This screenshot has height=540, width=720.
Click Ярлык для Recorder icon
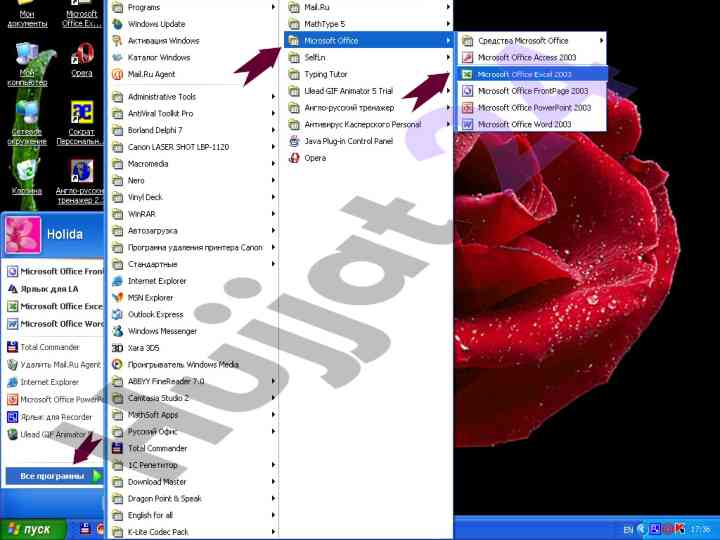(12, 417)
